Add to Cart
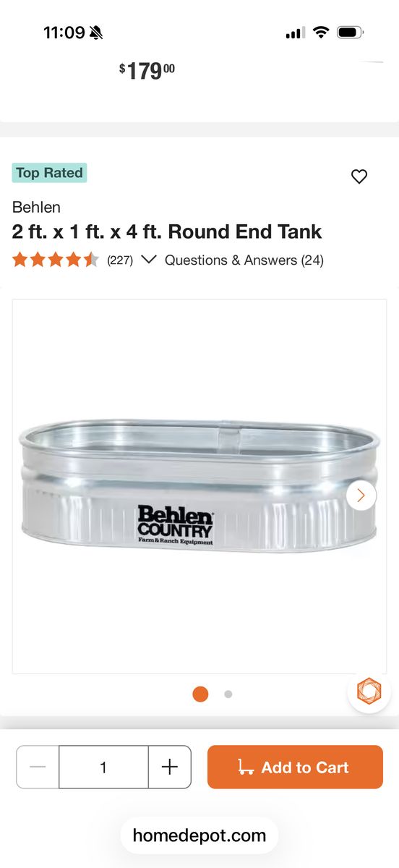The width and height of the screenshot is (399, 868). pyautogui.click(x=295, y=767)
